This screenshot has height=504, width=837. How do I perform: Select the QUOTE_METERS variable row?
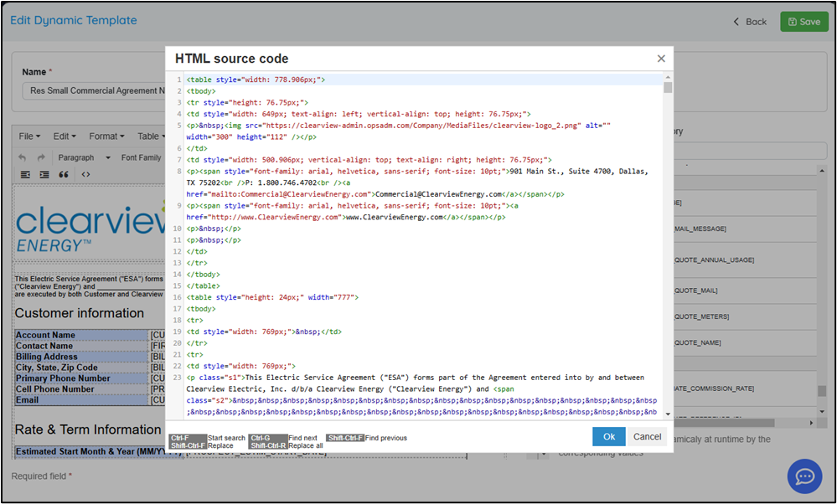coord(745,316)
